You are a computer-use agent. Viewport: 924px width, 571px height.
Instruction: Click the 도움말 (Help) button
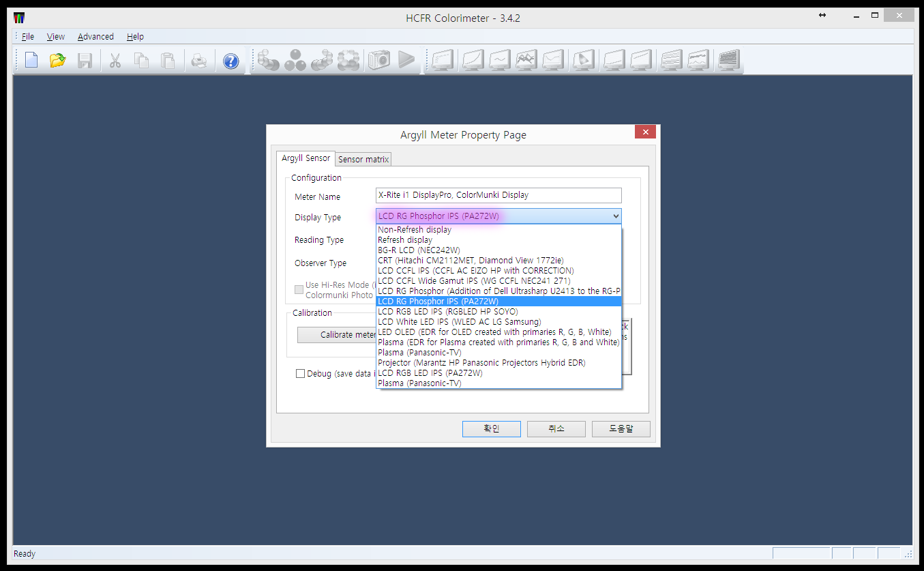point(621,429)
